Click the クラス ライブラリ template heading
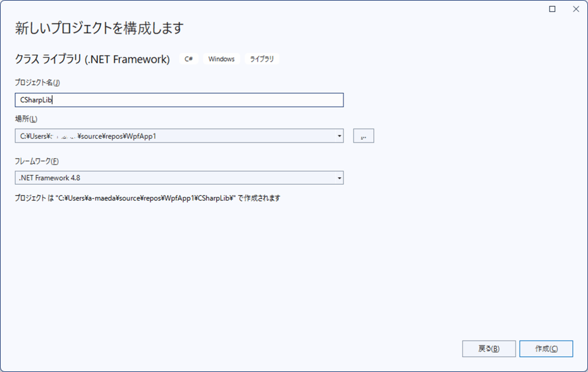Image resolution: width=588 pixels, height=372 pixels. (x=92, y=59)
